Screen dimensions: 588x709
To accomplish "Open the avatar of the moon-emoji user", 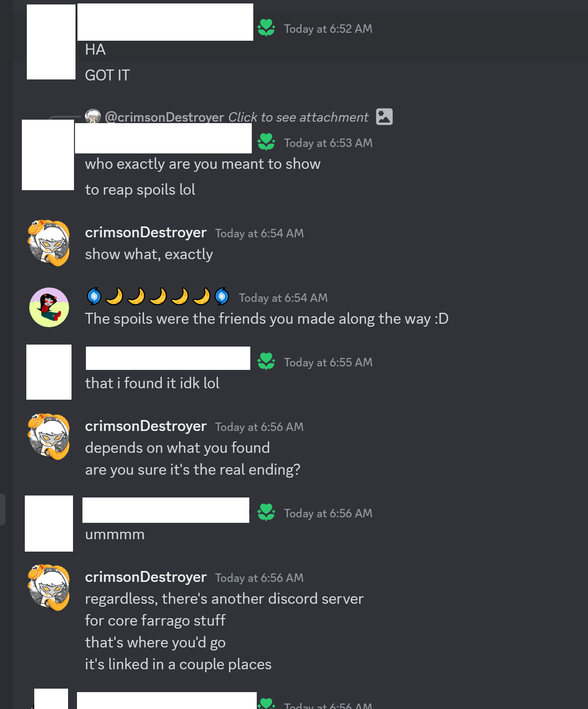I will pos(49,307).
